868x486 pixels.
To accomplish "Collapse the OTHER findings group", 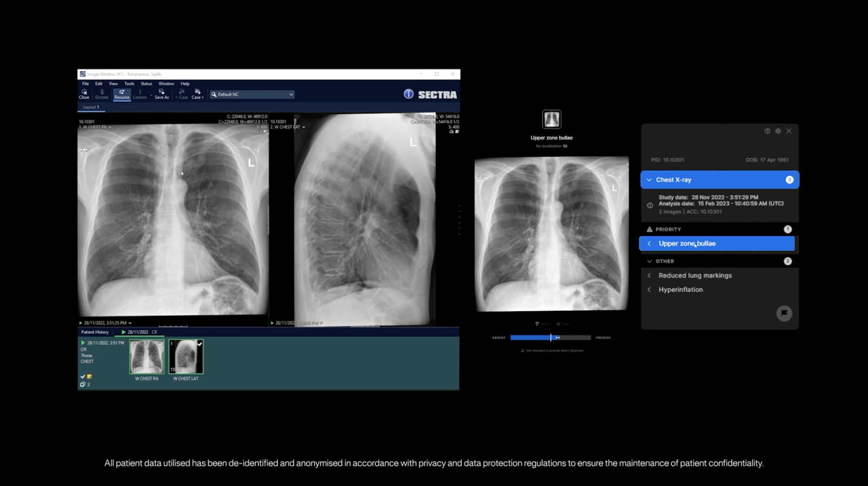I will 649,261.
